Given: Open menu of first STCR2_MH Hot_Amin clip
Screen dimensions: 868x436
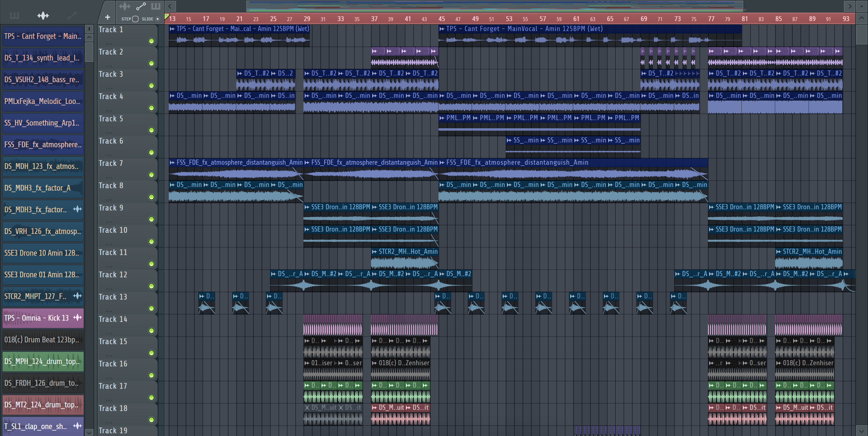Looking at the screenshot, I should point(374,251).
